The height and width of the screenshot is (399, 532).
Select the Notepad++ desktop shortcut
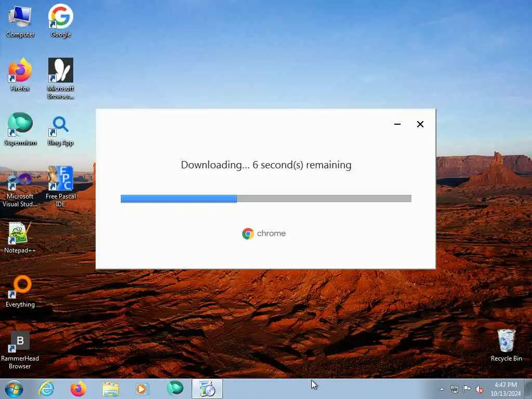point(20,237)
